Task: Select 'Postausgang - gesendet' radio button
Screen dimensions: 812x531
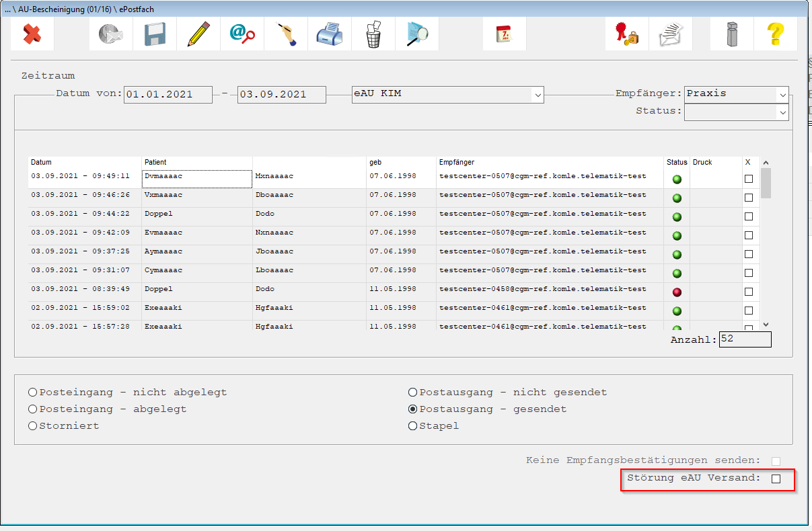Action: [x=413, y=409]
